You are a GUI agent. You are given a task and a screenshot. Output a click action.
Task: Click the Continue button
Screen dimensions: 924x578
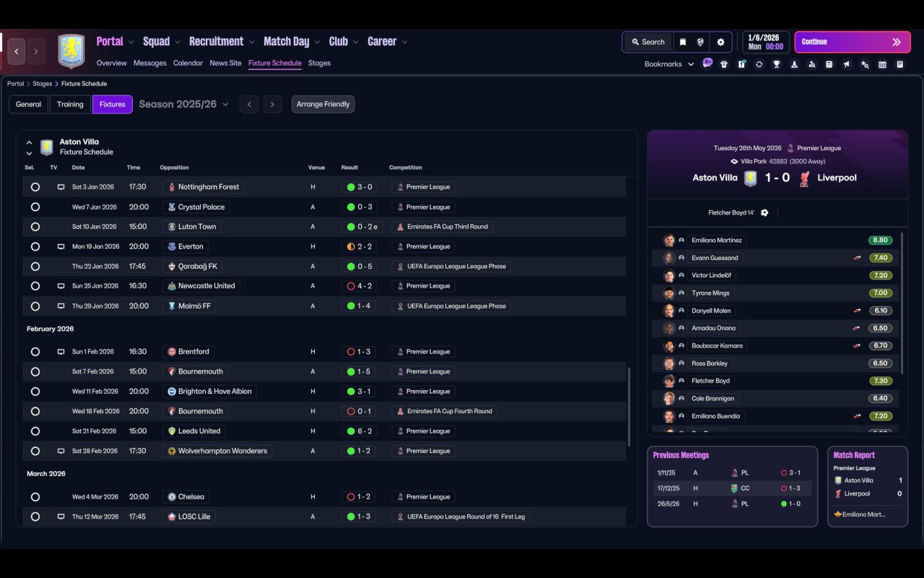click(x=853, y=42)
